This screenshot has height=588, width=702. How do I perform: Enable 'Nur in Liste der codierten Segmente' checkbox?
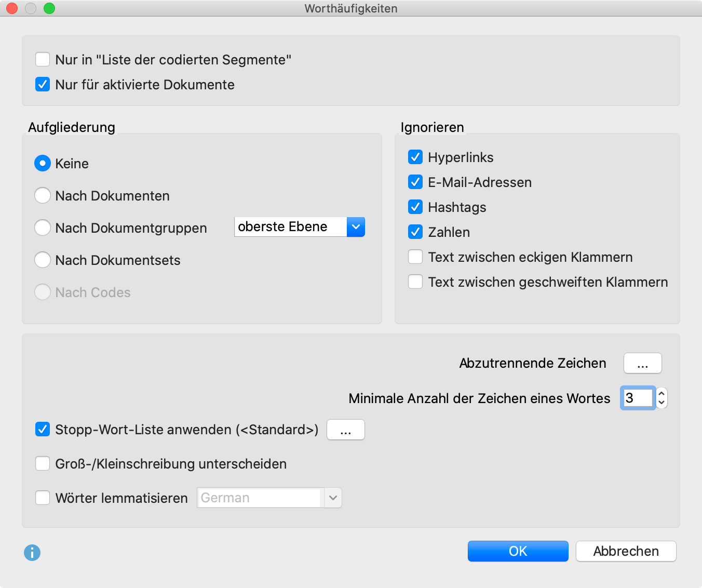[x=43, y=59]
